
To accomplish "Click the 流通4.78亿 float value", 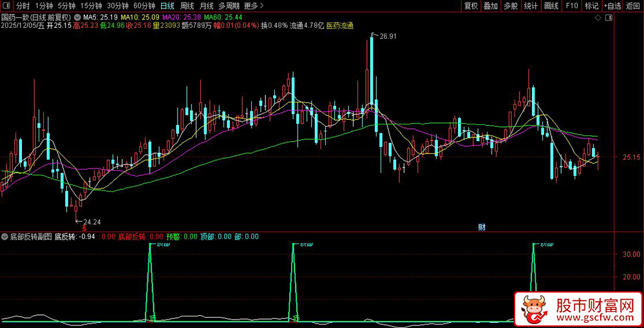I will pyautogui.click(x=307, y=26).
